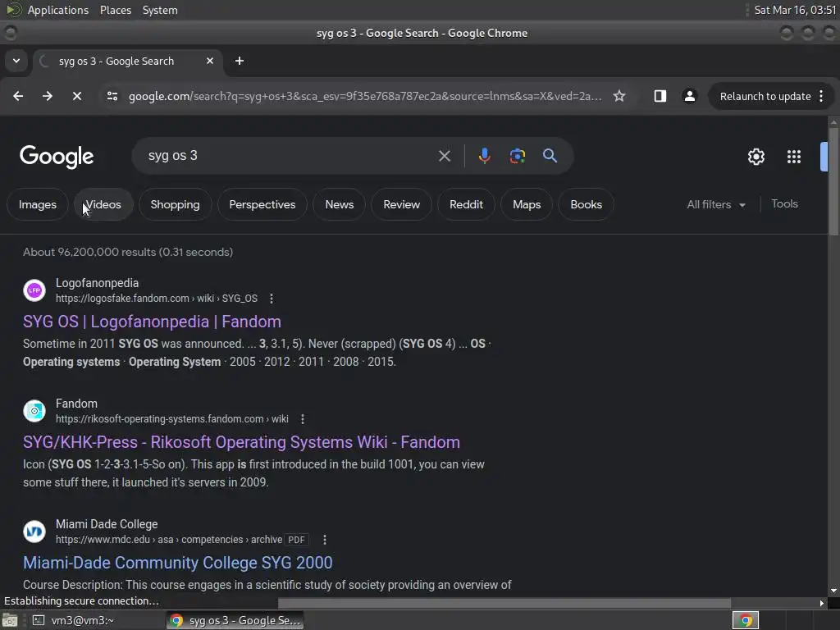
Task: Expand the All filters dropdown
Action: click(715, 204)
